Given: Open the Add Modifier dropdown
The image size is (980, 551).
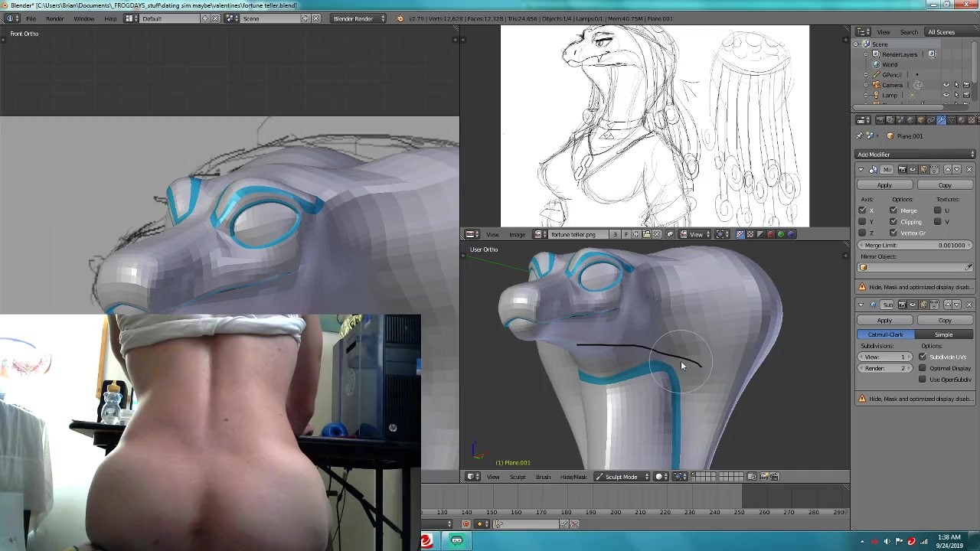Looking at the screenshot, I should (x=915, y=155).
